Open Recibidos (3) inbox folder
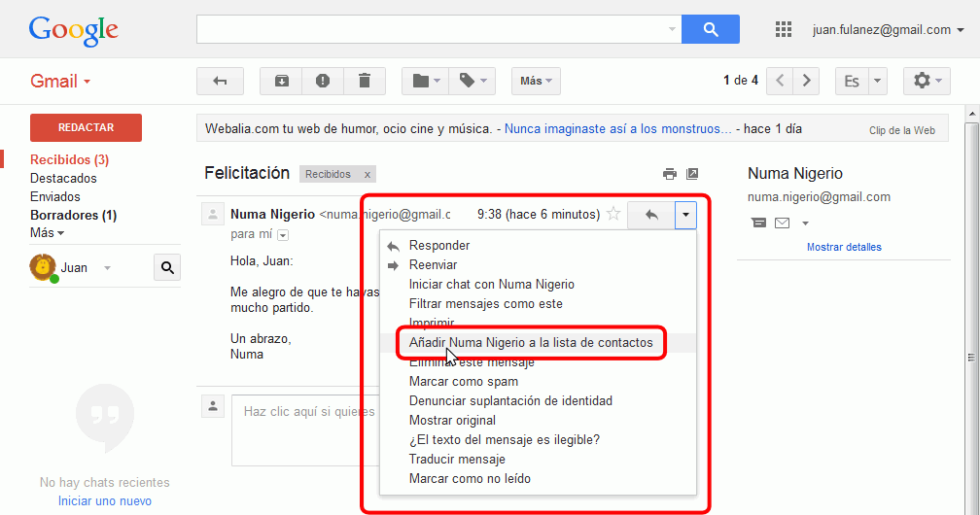The height and width of the screenshot is (515, 980). tap(69, 159)
